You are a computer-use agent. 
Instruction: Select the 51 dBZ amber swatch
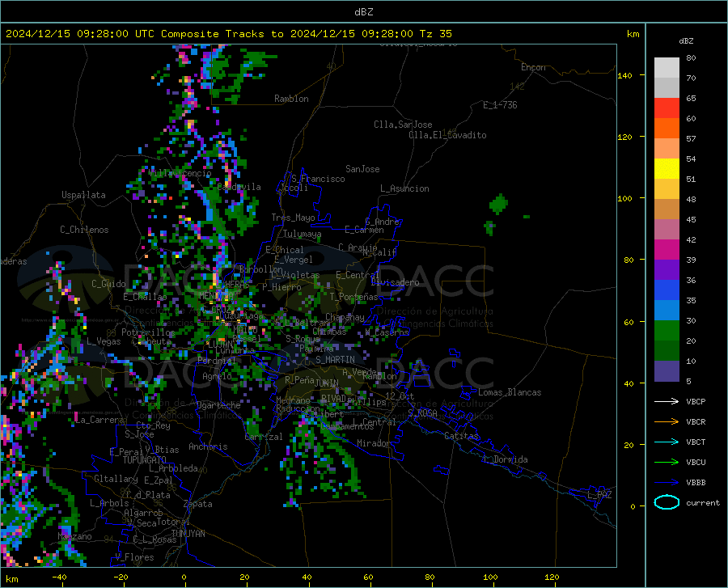[667, 189]
